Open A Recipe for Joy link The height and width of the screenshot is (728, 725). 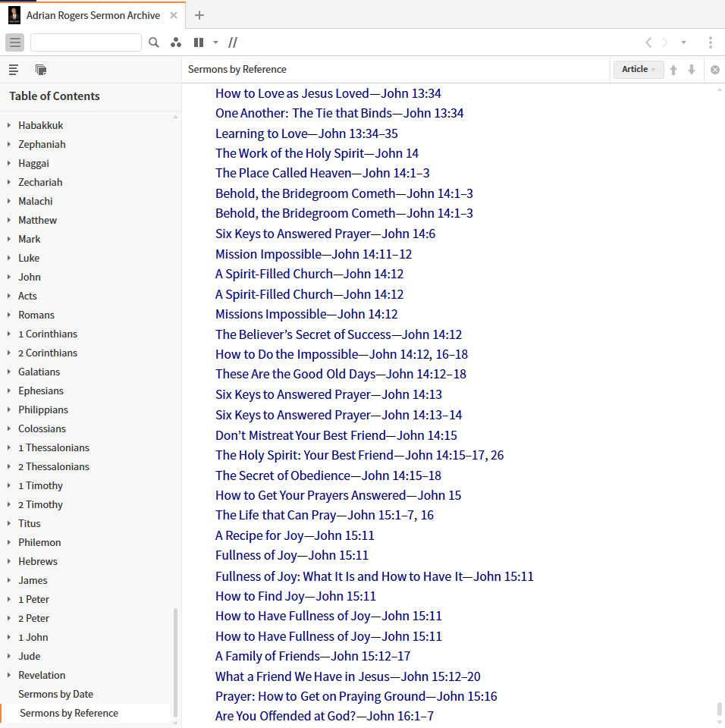294,536
